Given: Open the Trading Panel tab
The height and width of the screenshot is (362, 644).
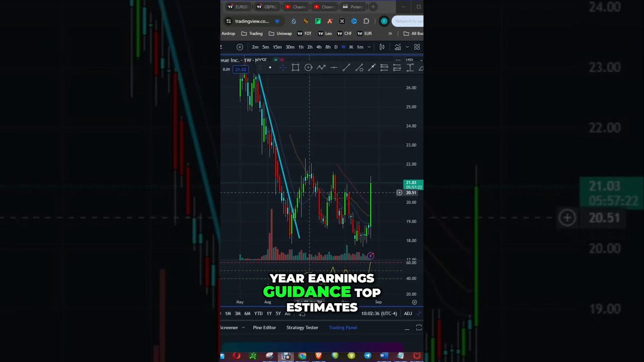Looking at the screenshot, I should 343,328.
